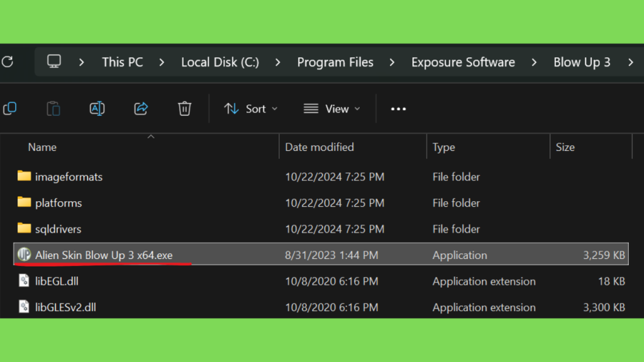Image resolution: width=644 pixels, height=362 pixels.
Task: Expand chevron after Exposure Software
Action: click(x=535, y=62)
